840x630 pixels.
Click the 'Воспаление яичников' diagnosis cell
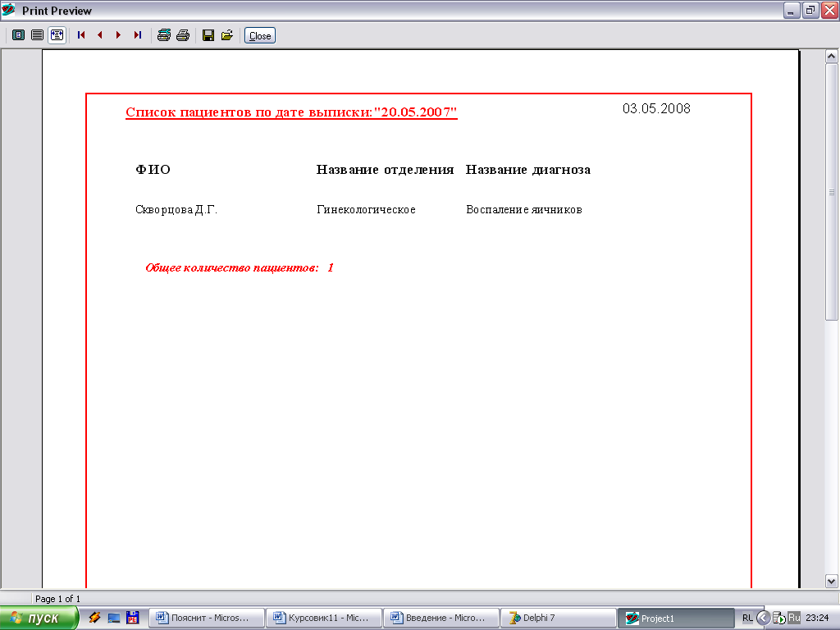click(524, 209)
